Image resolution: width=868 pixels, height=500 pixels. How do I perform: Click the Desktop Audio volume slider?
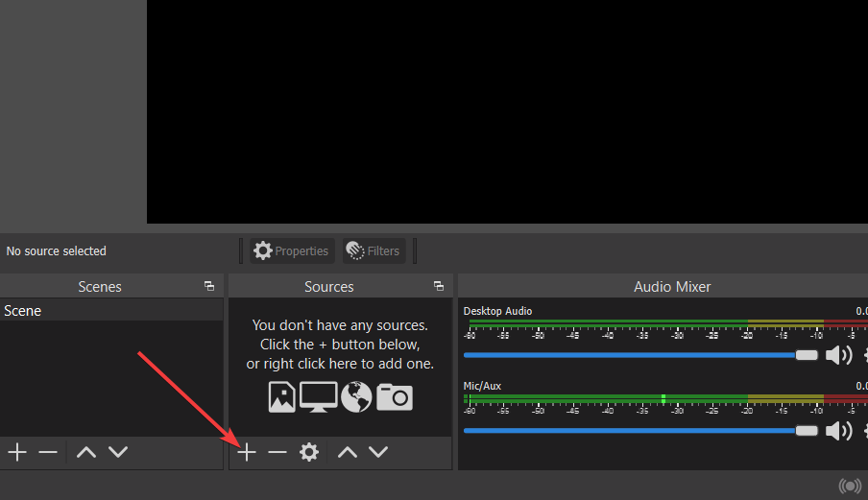tap(634, 355)
